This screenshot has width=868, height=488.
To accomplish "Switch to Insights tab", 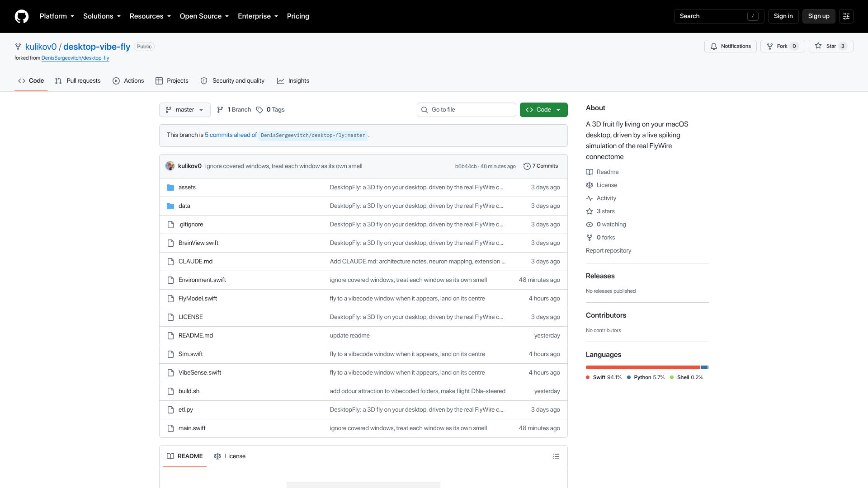I will (x=293, y=81).
